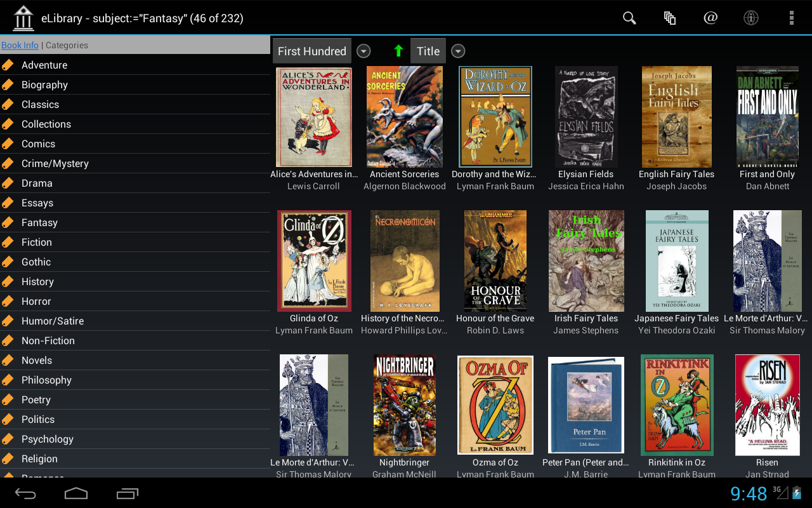This screenshot has height=508, width=812.
Task: Switch to the Book Info view
Action: pos(20,45)
